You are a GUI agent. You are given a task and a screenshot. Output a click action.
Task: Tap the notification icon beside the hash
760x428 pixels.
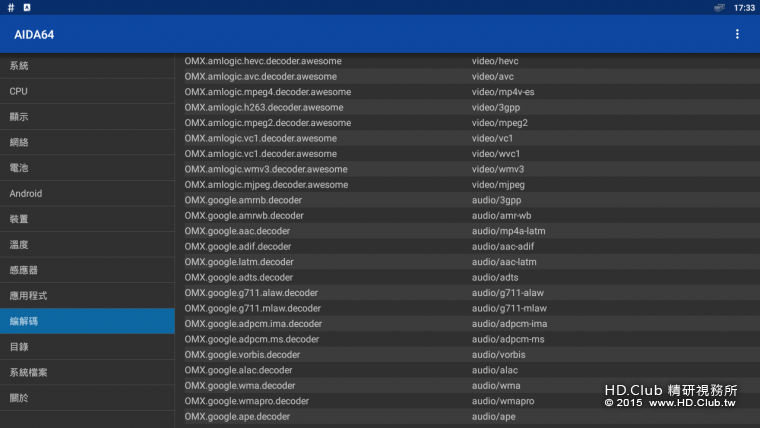point(27,7)
